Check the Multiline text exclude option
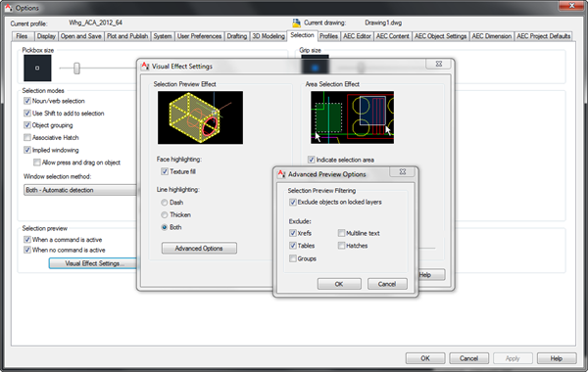 click(341, 233)
